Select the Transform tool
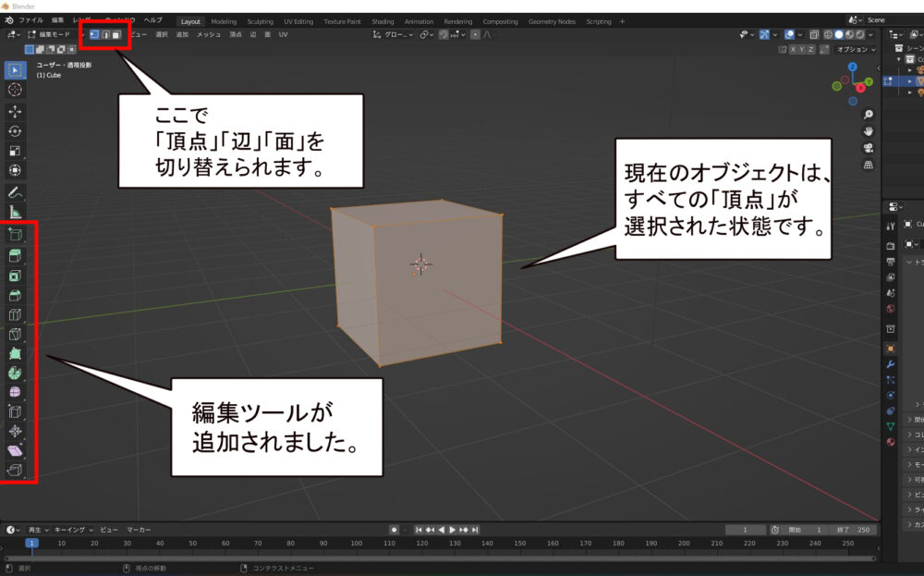This screenshot has height=576, width=924. pyautogui.click(x=16, y=170)
